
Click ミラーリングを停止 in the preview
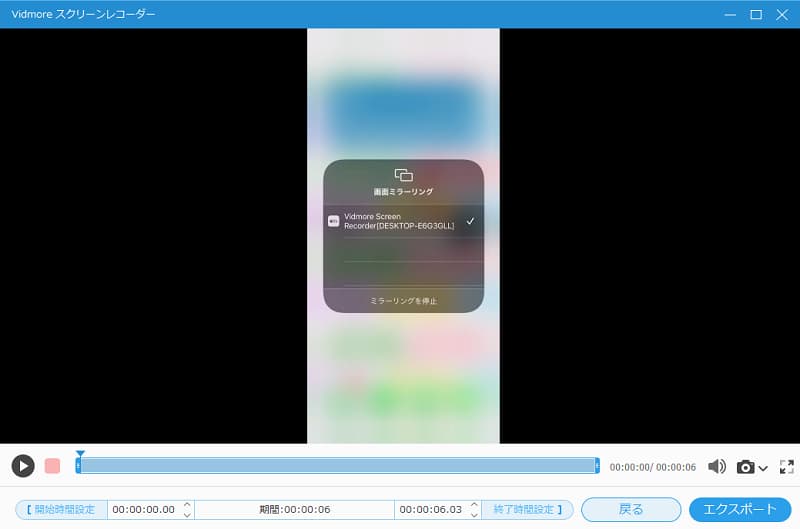coord(404,301)
